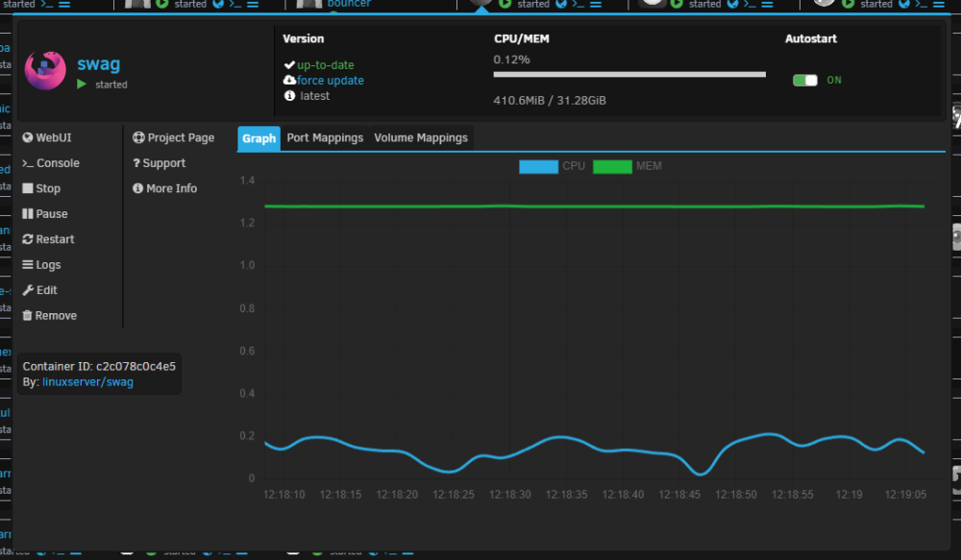
Task: Click the force update link
Action: (x=331, y=81)
